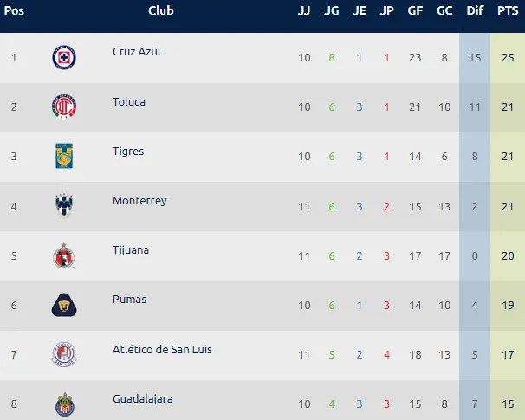
Task: Sort the table by PTS column header
Action: coord(508,10)
